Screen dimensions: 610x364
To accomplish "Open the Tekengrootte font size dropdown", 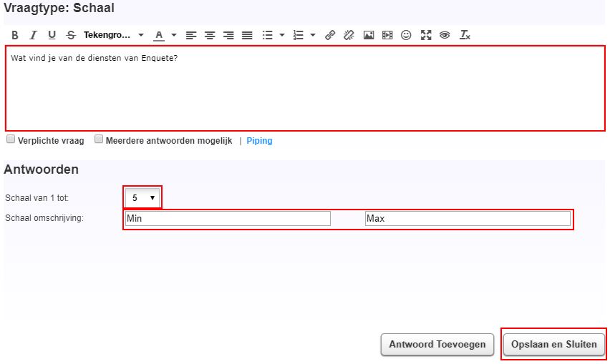I will click(113, 35).
